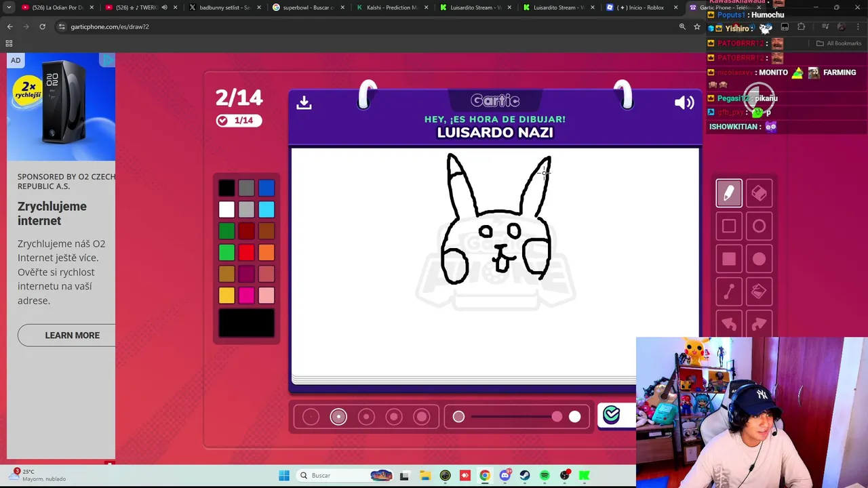The width and height of the screenshot is (868, 488).
Task: Adjust the opacity slider handle
Action: [x=557, y=417]
